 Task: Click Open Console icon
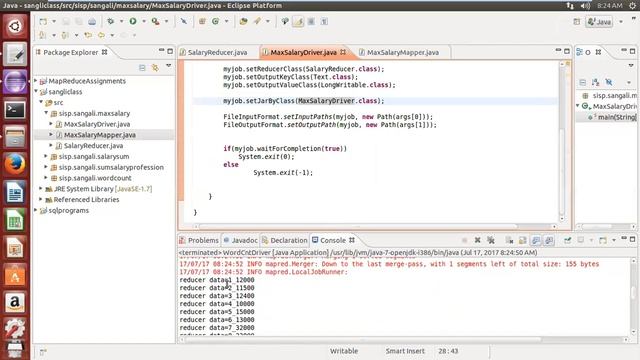[x=603, y=240]
